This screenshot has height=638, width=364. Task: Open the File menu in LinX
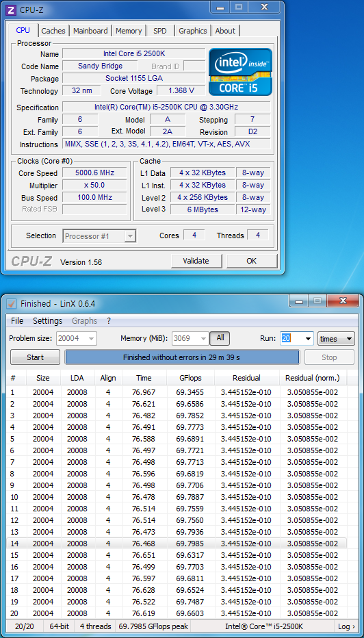point(17,321)
